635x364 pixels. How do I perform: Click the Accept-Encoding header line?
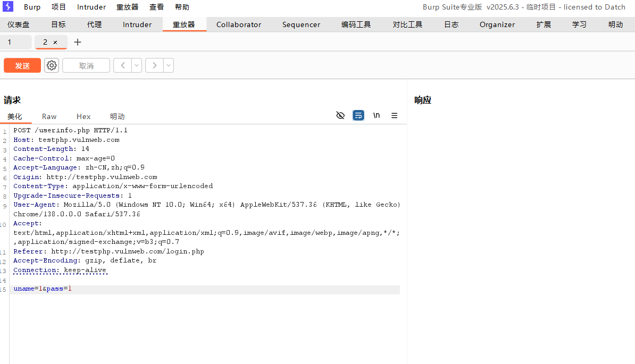point(85,260)
